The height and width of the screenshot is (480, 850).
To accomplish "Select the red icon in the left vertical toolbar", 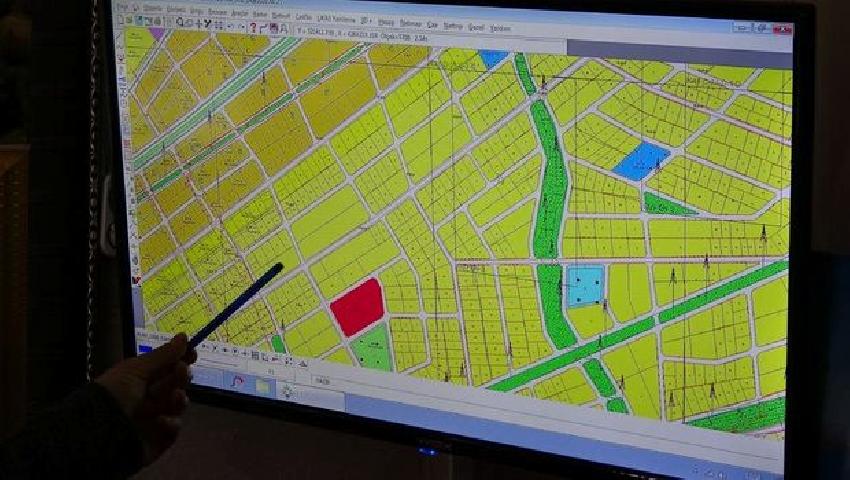I will pyautogui.click(x=136, y=282).
